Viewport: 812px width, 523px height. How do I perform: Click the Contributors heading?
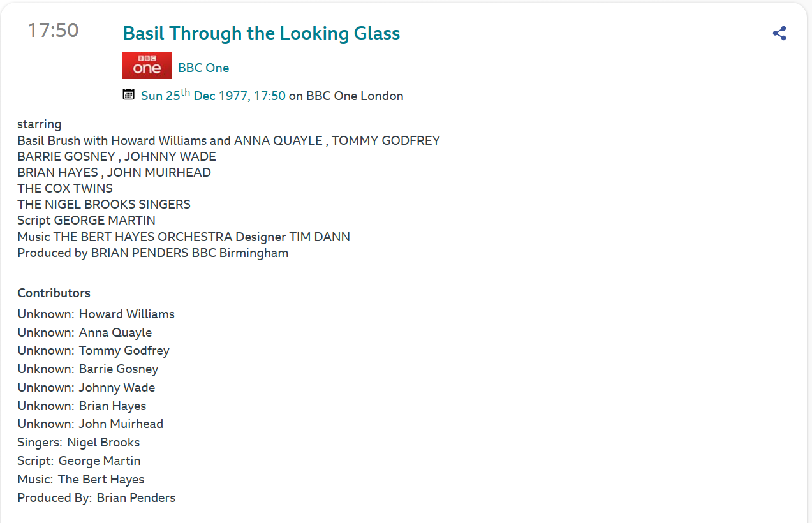[x=54, y=293]
